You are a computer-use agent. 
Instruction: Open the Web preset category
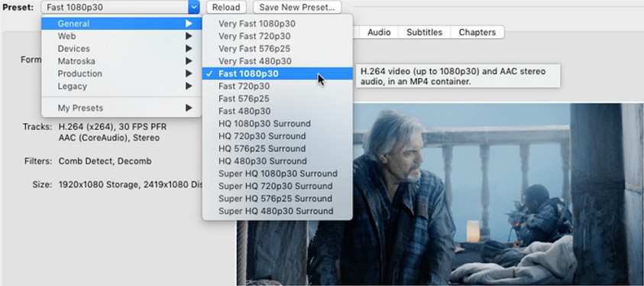click(121, 36)
